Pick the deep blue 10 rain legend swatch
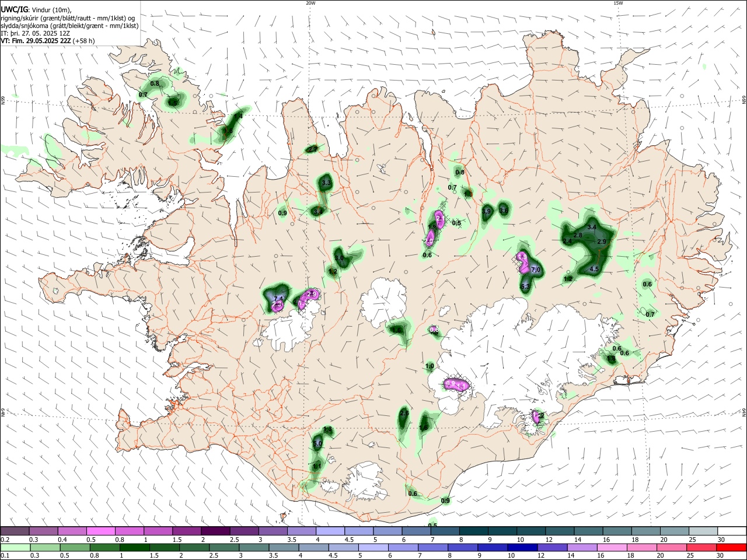 tap(522, 548)
